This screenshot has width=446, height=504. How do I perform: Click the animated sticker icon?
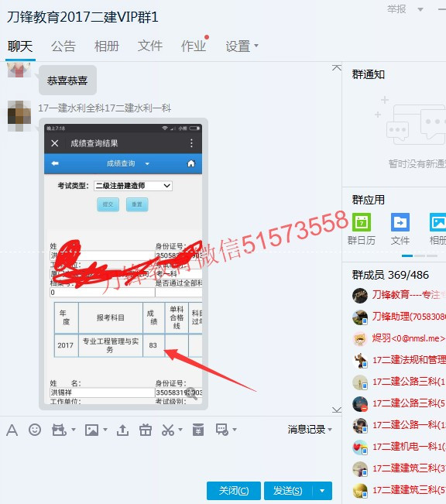click(59, 430)
